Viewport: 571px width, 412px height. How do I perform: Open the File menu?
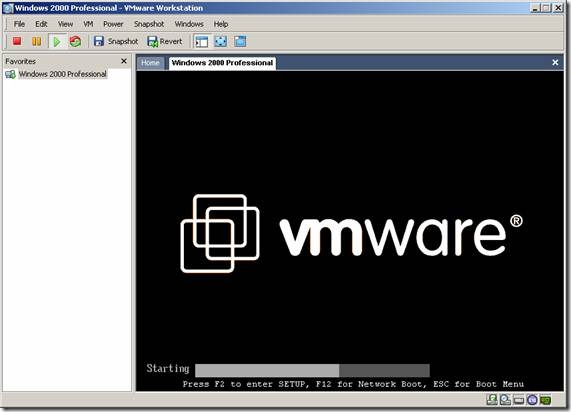pos(19,24)
